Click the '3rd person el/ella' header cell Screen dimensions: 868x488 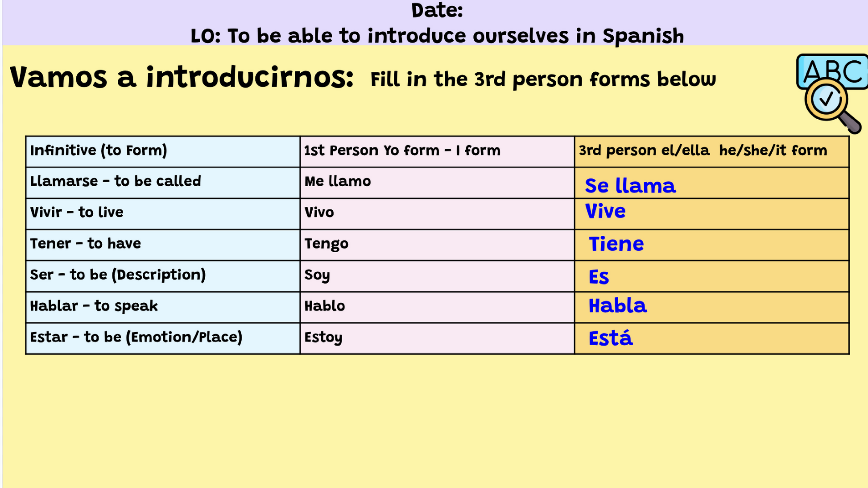pyautogui.click(x=712, y=152)
